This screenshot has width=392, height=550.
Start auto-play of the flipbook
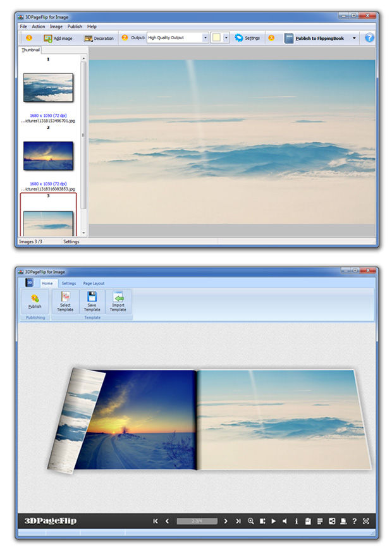coord(273,522)
